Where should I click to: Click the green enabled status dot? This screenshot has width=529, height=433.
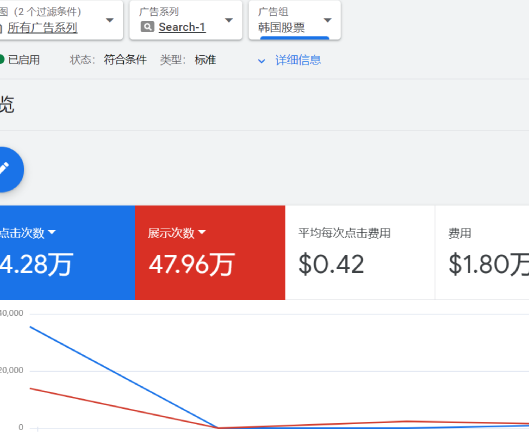(x=2, y=60)
